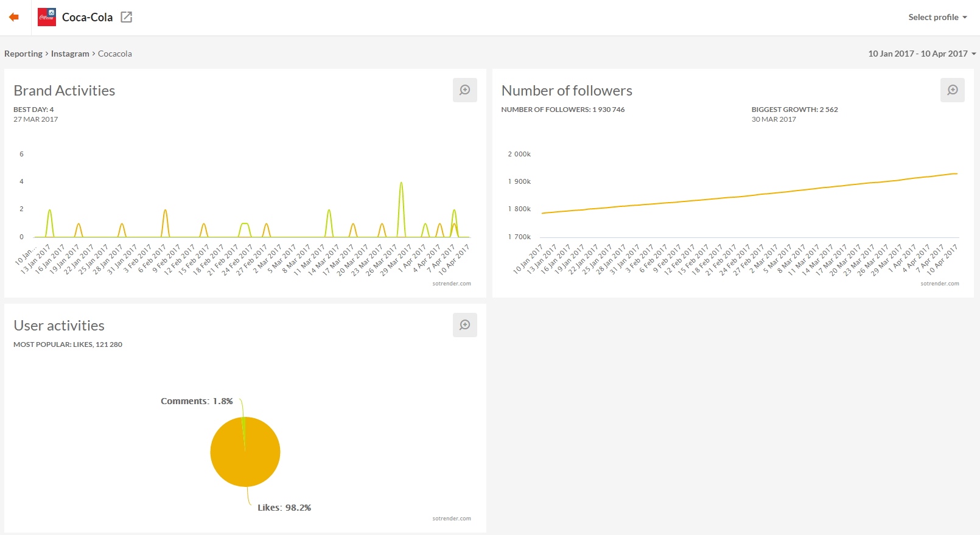This screenshot has height=535, width=980.
Task: Navigate to the Instagram breadcrumb
Action: 70,54
